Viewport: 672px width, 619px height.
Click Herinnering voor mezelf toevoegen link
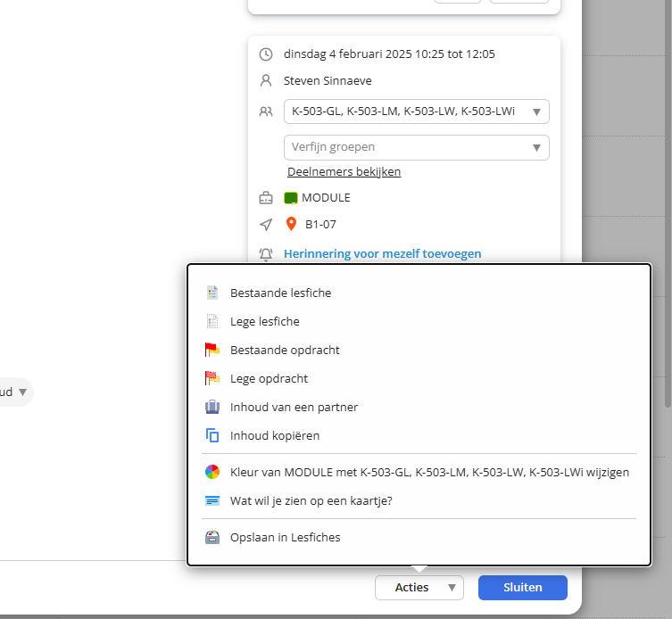pos(382,253)
